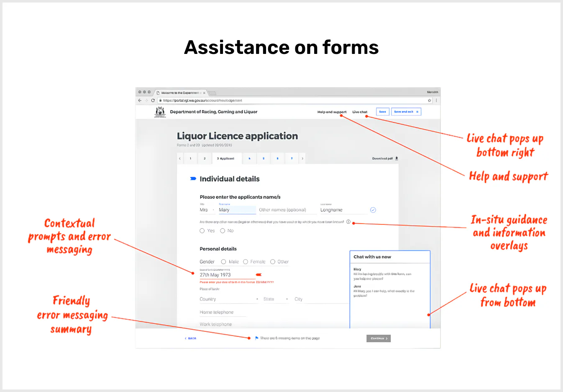This screenshot has width=563, height=392.
Task: Go back using the Back link
Action: tap(190, 338)
